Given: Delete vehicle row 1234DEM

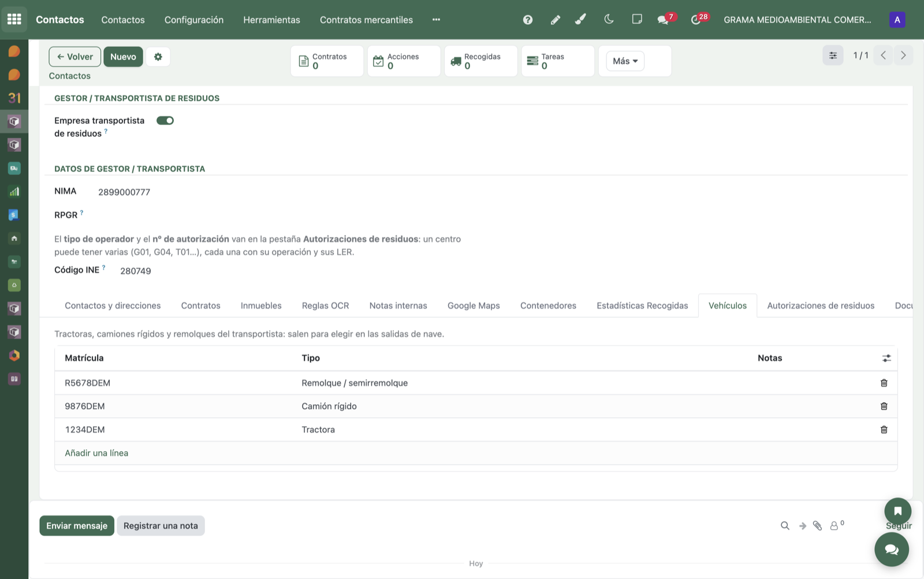Looking at the screenshot, I should pyautogui.click(x=884, y=429).
